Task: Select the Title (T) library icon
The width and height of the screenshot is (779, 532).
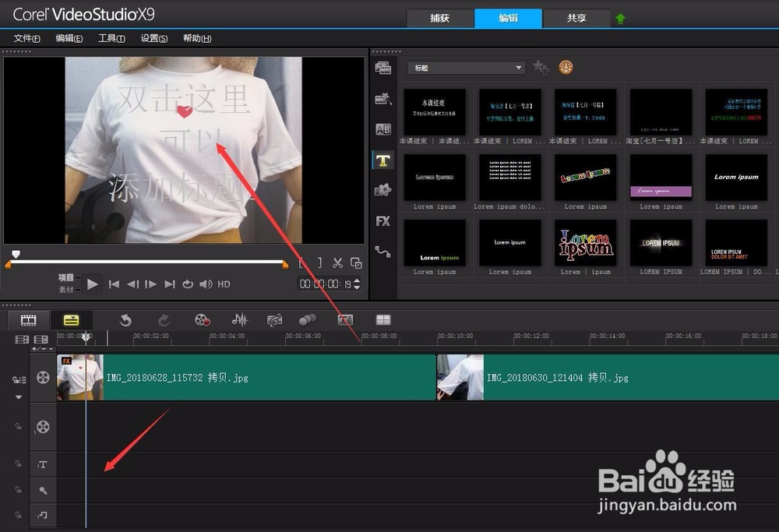Action: pyautogui.click(x=383, y=160)
